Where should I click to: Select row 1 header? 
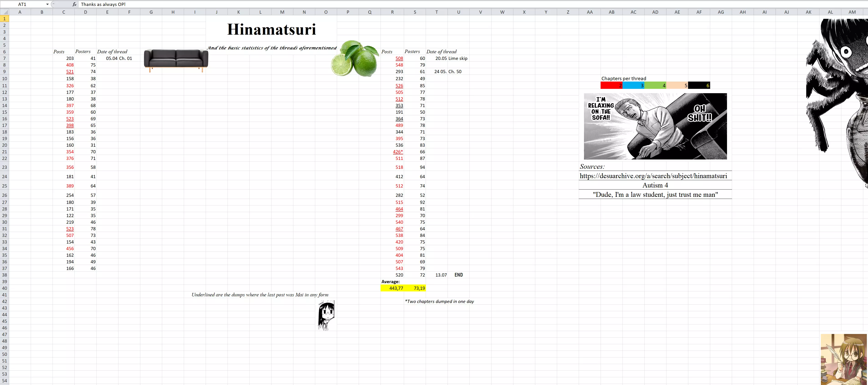point(4,19)
